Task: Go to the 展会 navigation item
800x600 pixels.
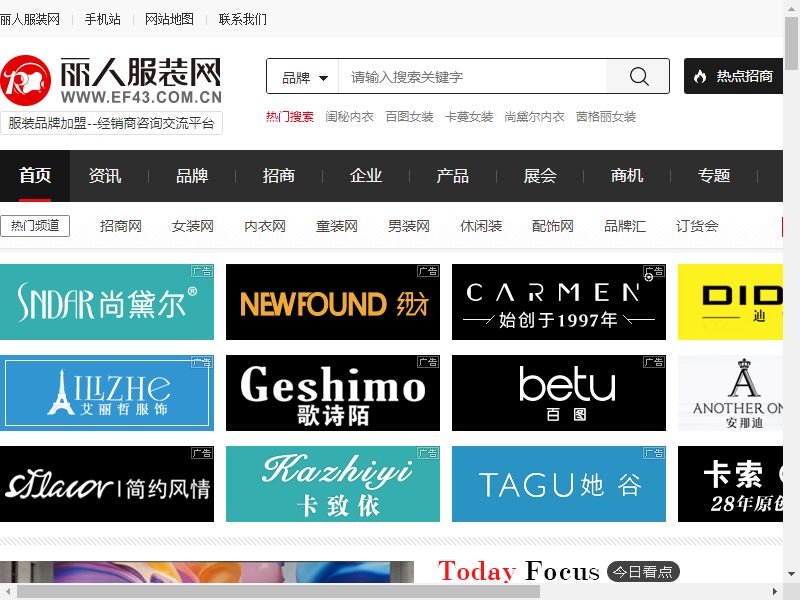Action: [540, 176]
